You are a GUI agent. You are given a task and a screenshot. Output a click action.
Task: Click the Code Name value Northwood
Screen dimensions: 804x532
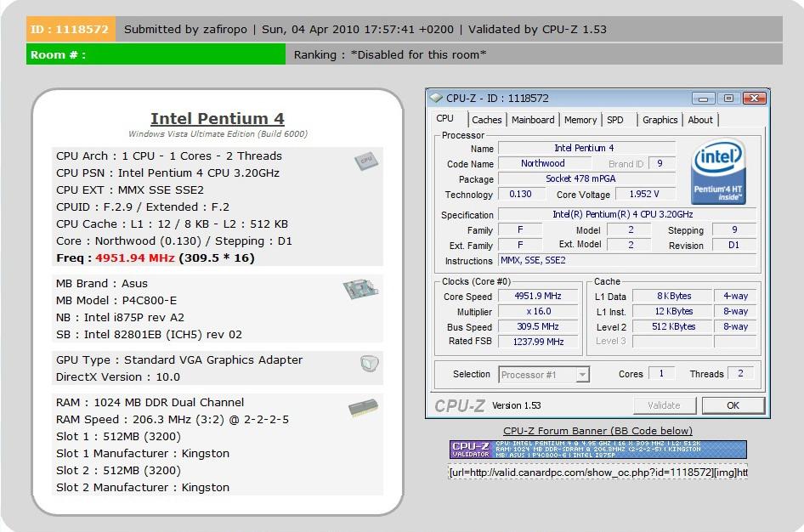pyautogui.click(x=544, y=163)
